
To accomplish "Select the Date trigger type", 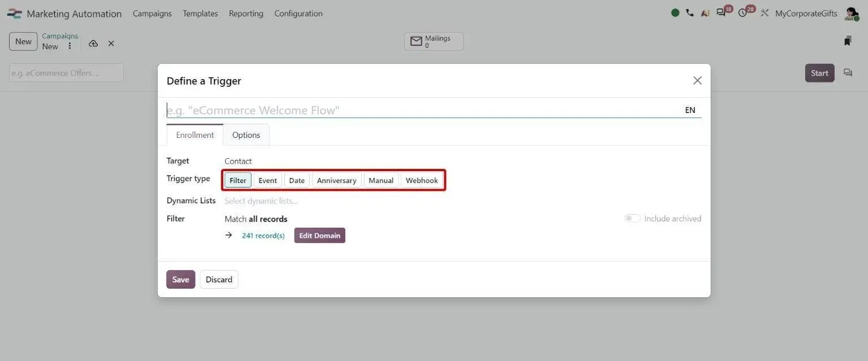I will 297,180.
